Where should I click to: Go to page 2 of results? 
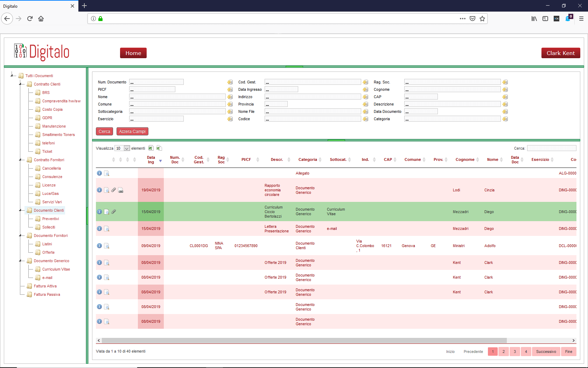click(504, 352)
